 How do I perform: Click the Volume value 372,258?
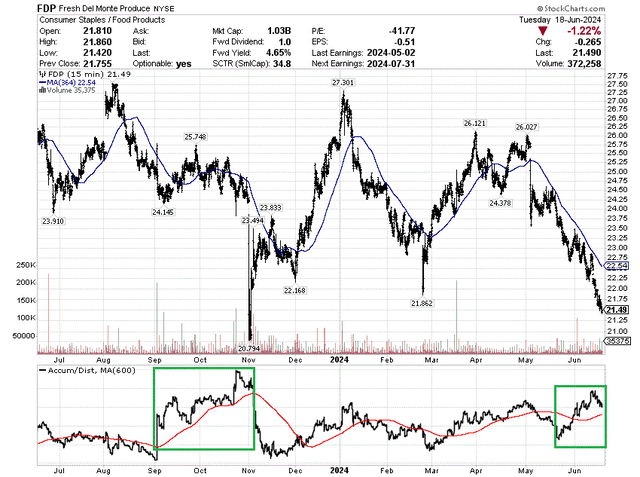[x=584, y=64]
